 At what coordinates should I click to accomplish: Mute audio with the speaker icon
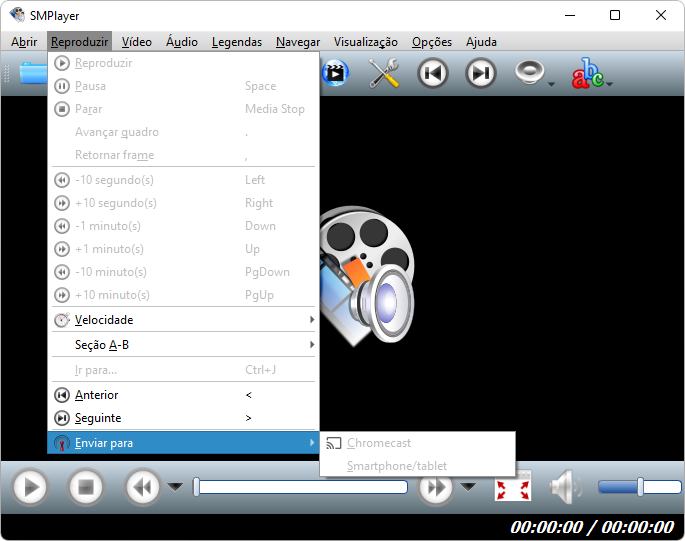click(565, 486)
